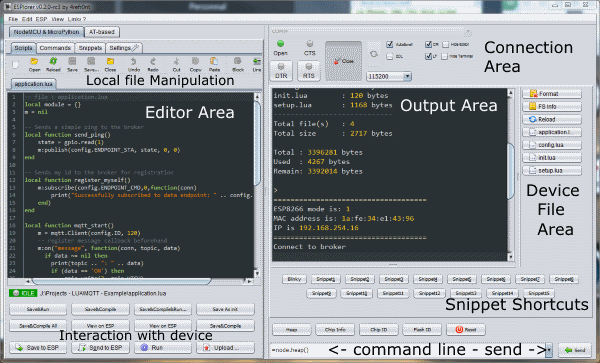Toggle the Hide Terminal checkbox

(x=444, y=56)
